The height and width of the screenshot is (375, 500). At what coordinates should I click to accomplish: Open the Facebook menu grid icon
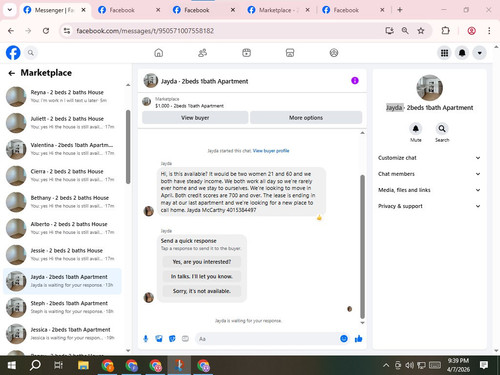point(444,53)
